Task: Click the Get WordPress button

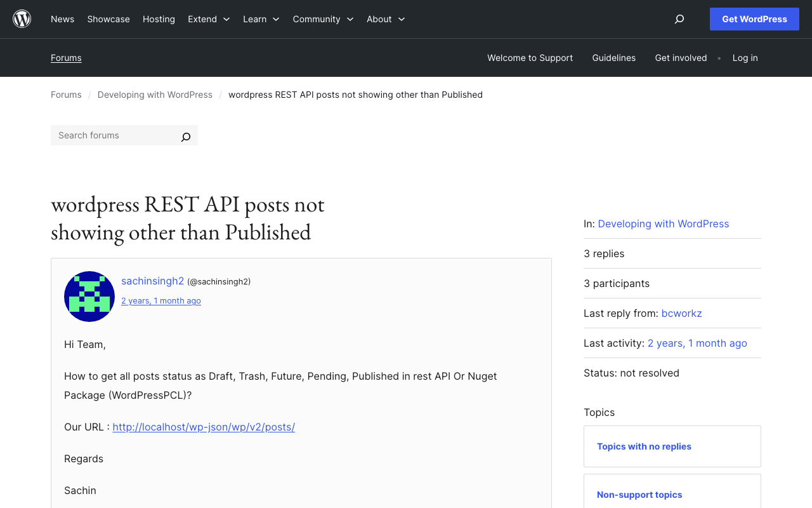Action: pos(754,19)
